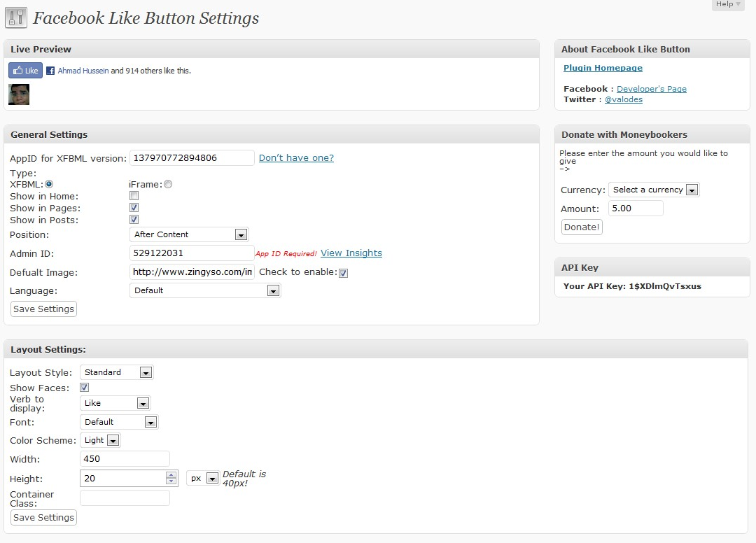Click the profile photo thumbnail in Live Preview
Screen dimensions: 756x543
tap(19, 94)
